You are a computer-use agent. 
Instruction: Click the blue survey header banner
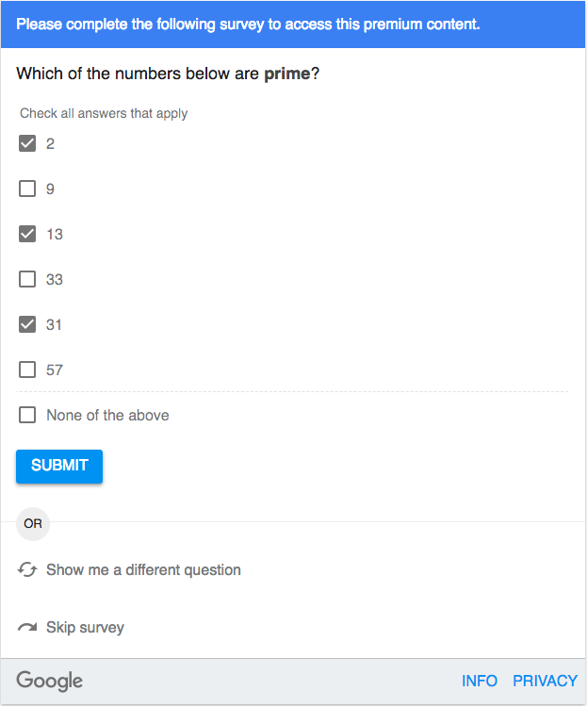click(x=293, y=24)
